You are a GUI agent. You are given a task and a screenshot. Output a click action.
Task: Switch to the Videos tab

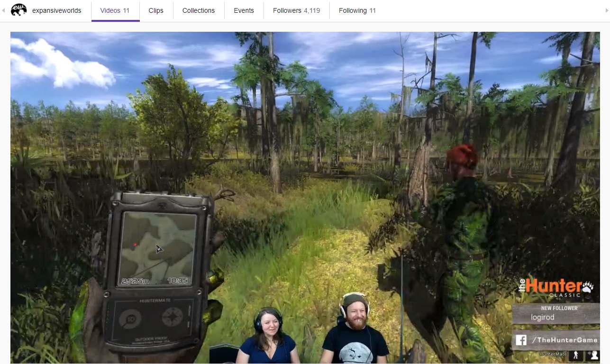click(x=115, y=10)
